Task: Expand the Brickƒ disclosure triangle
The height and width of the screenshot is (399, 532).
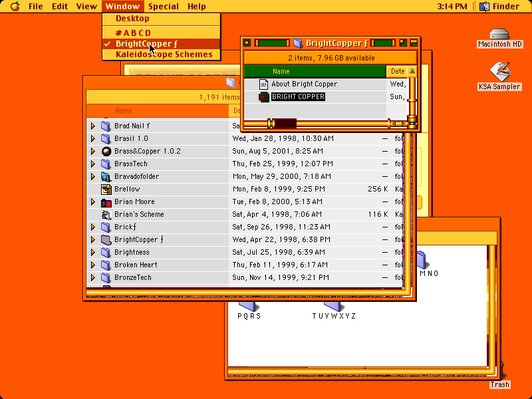Action: click(92, 227)
